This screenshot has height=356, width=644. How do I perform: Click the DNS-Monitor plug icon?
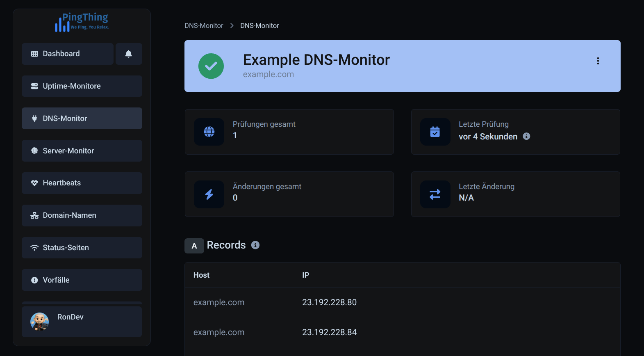click(34, 119)
